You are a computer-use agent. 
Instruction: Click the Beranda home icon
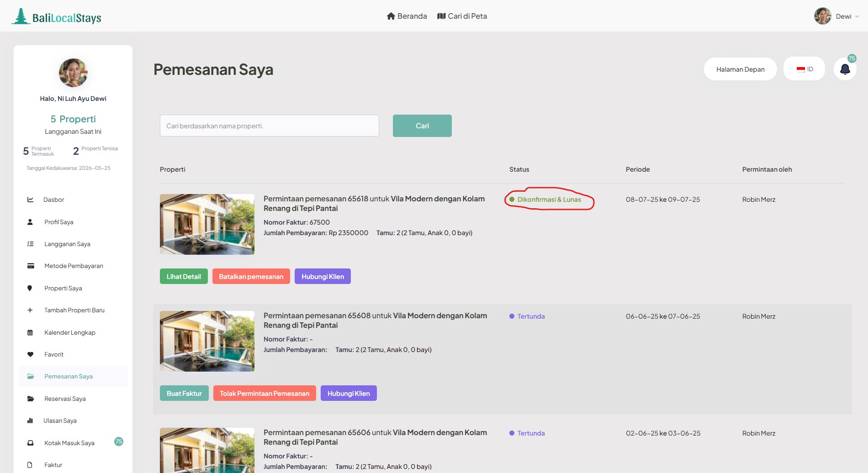pyautogui.click(x=391, y=16)
